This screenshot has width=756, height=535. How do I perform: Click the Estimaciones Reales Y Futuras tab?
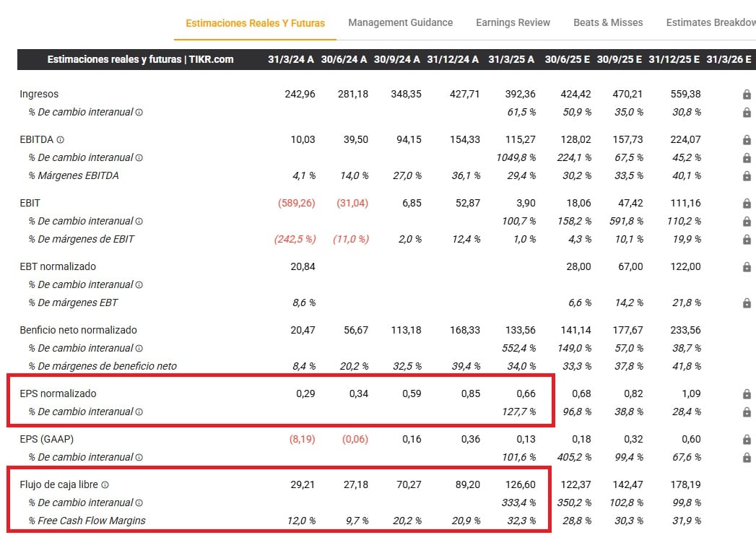[x=256, y=23]
